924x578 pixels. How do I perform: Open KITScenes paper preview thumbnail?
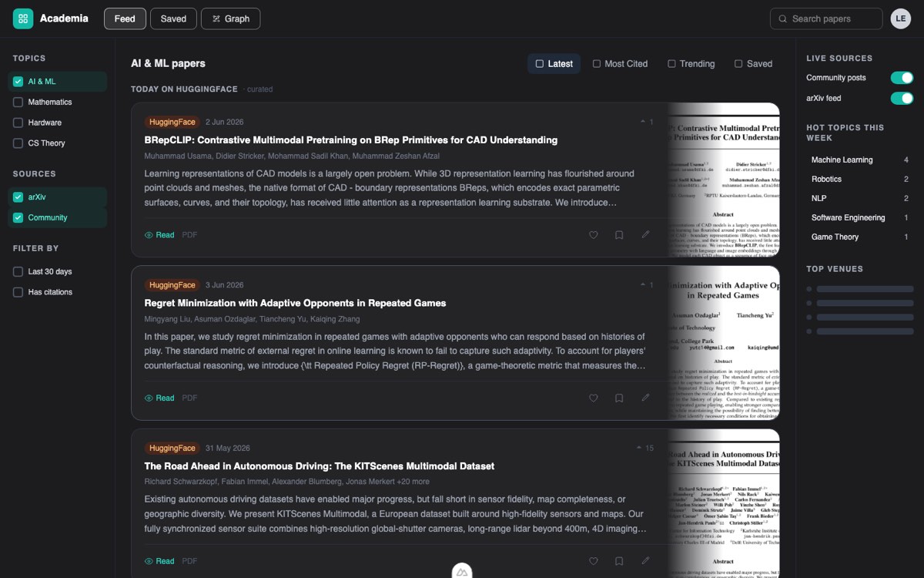pos(724,503)
